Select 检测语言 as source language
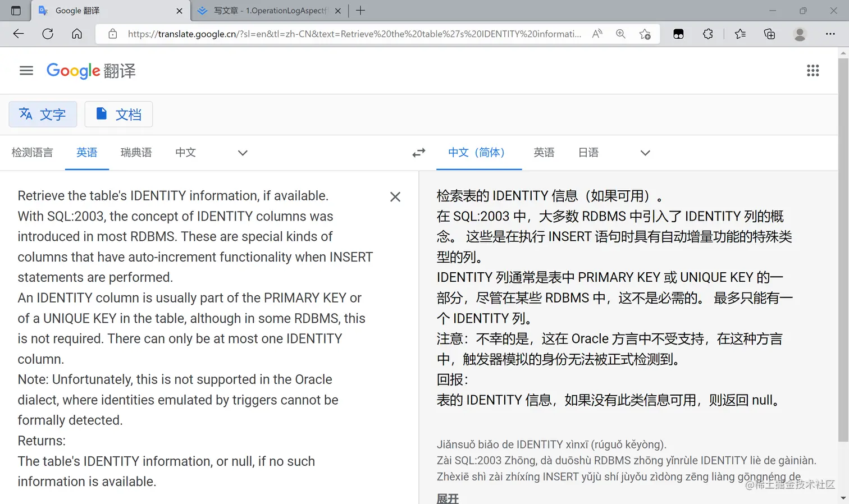 coord(32,153)
